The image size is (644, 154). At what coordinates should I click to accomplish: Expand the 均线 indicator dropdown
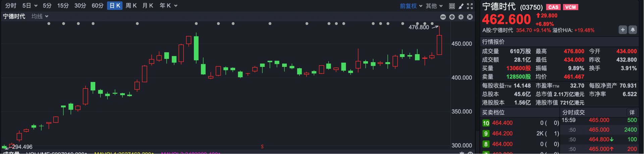(x=47, y=16)
